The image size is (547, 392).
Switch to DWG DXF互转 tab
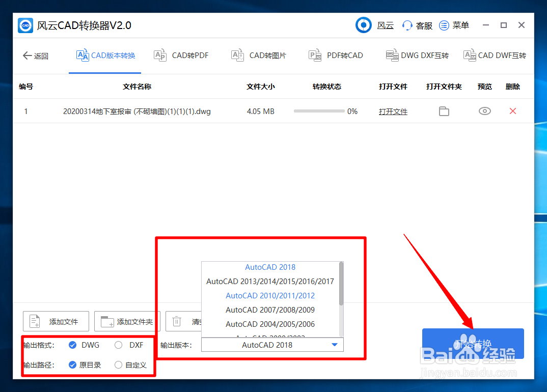417,55
